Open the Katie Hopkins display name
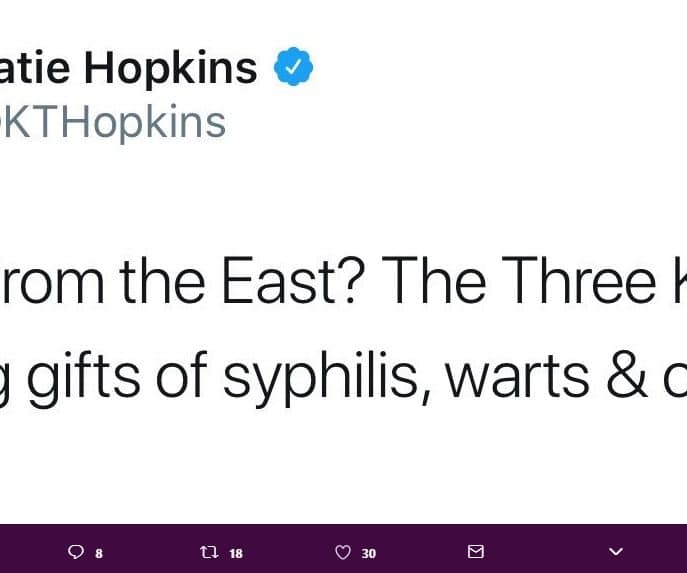 (128, 68)
